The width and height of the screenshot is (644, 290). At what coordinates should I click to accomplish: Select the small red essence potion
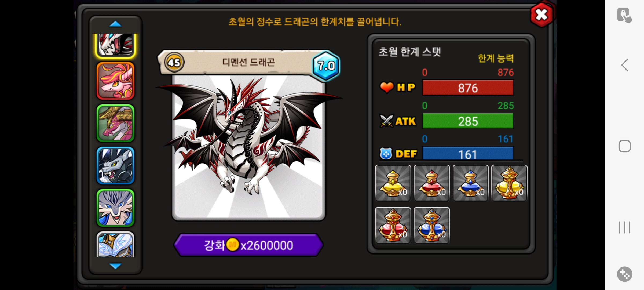[x=432, y=183]
